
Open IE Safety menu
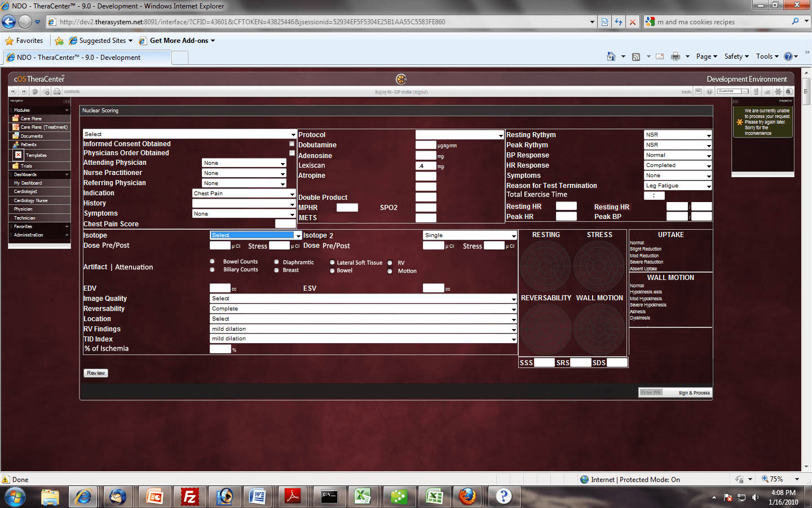point(736,56)
